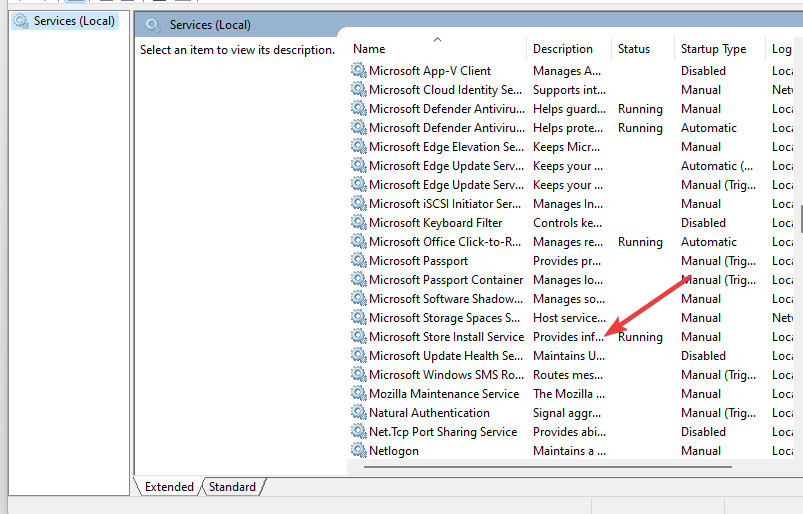Select Microsoft iSCSI Initiator Ser... row
The image size is (803, 514).
(x=445, y=204)
